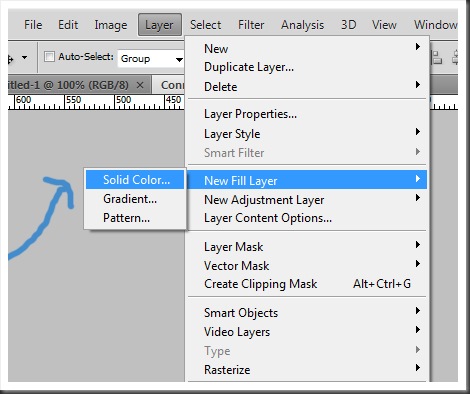Expand the Vector Mask submenu
Viewport: 470px width, 394px height.
click(307, 266)
